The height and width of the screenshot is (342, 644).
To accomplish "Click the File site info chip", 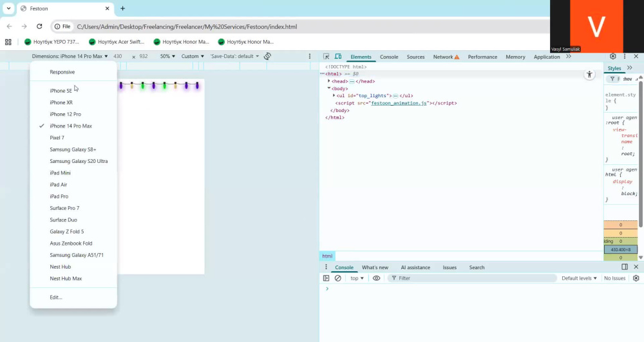I will [62, 26].
